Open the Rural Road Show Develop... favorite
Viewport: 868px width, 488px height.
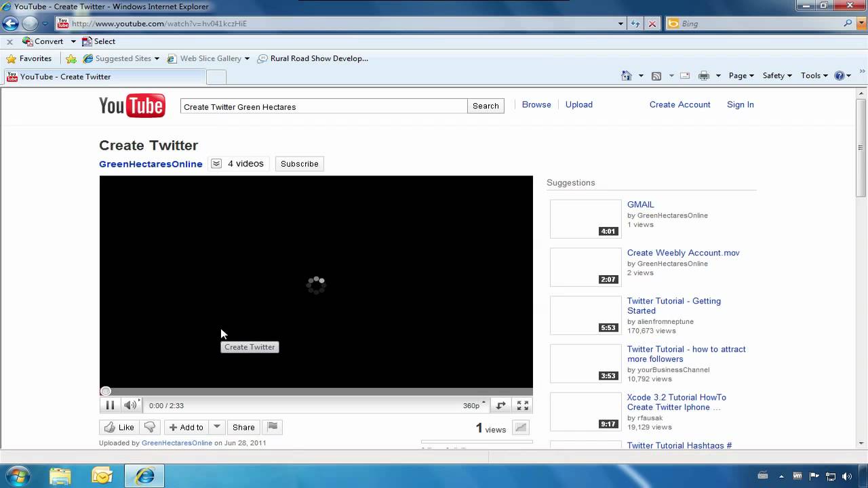point(313,59)
